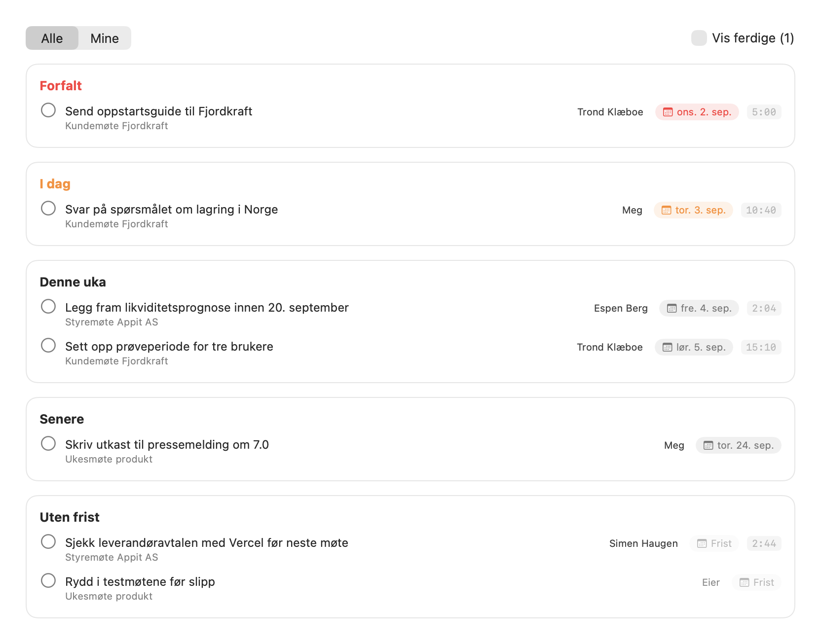Click the calendar icon on 'ons. 2. sep.' badge
The image size is (821, 644).
tap(668, 112)
